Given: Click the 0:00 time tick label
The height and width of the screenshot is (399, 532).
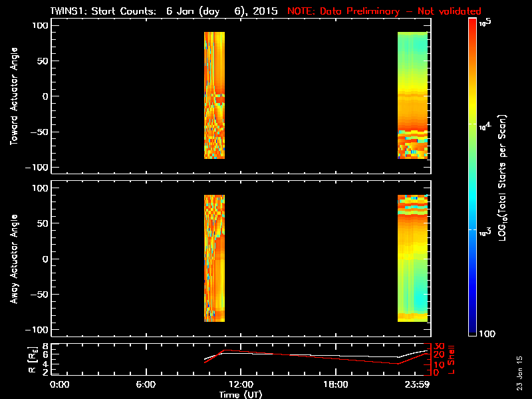Looking at the screenshot, I should point(60,384).
